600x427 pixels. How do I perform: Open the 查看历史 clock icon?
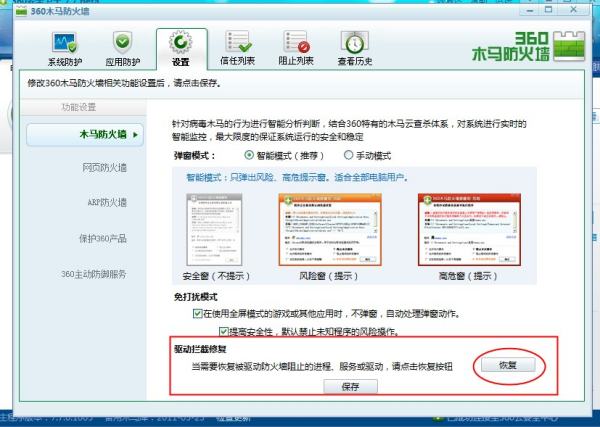[x=355, y=43]
